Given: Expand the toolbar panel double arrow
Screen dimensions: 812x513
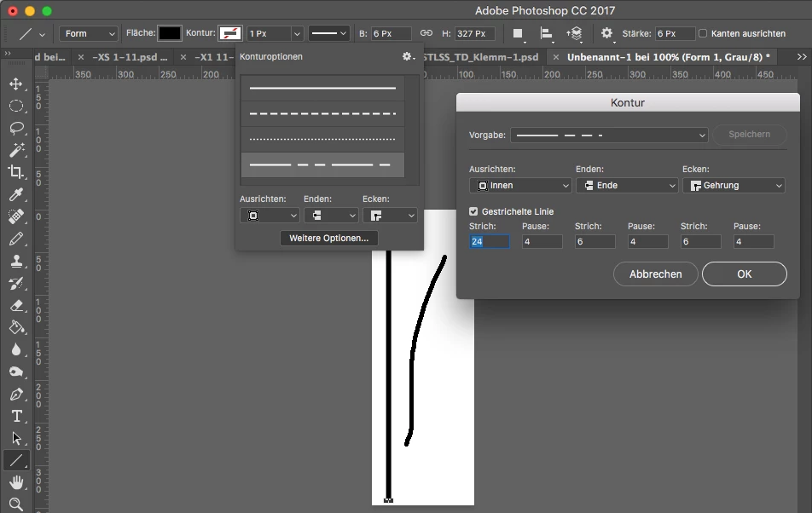Looking at the screenshot, I should coord(8,53).
